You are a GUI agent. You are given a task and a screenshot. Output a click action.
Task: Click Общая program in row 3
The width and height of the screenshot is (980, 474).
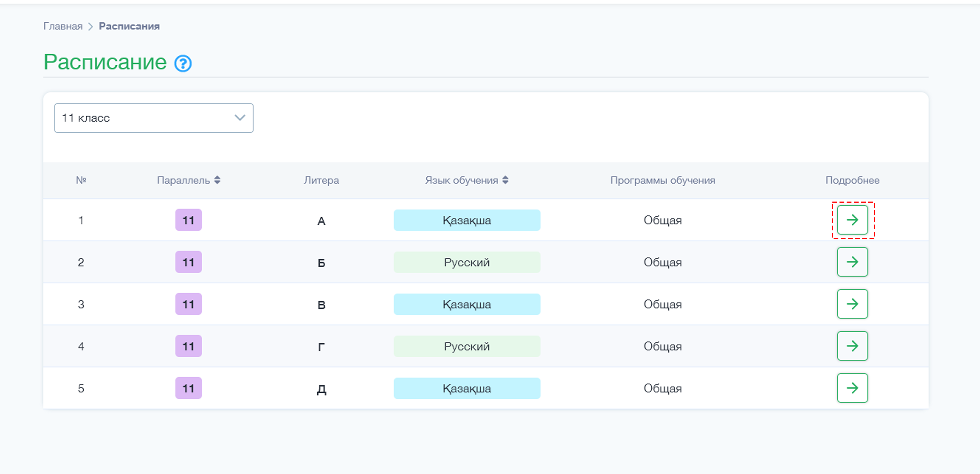point(662,304)
